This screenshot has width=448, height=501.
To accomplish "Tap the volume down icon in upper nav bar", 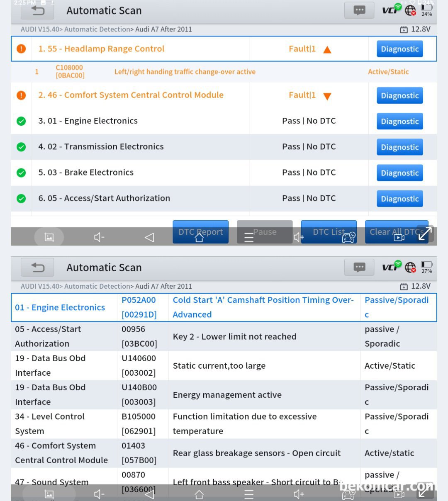I will (x=99, y=237).
